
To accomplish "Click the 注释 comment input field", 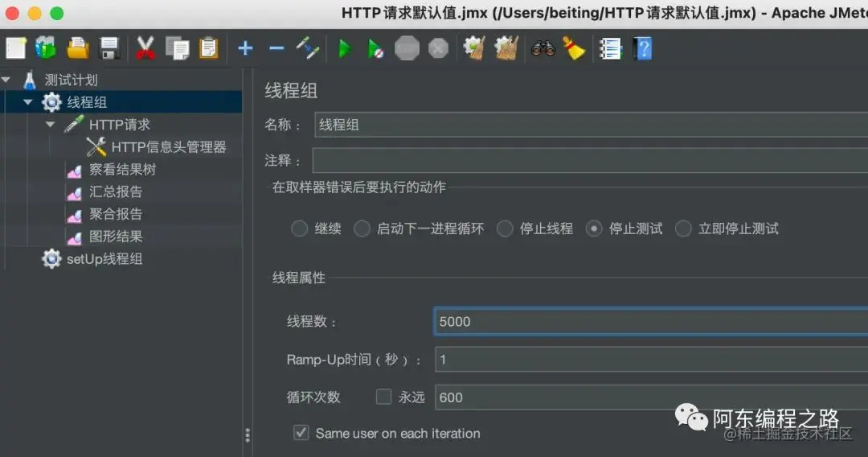I will [x=590, y=161].
